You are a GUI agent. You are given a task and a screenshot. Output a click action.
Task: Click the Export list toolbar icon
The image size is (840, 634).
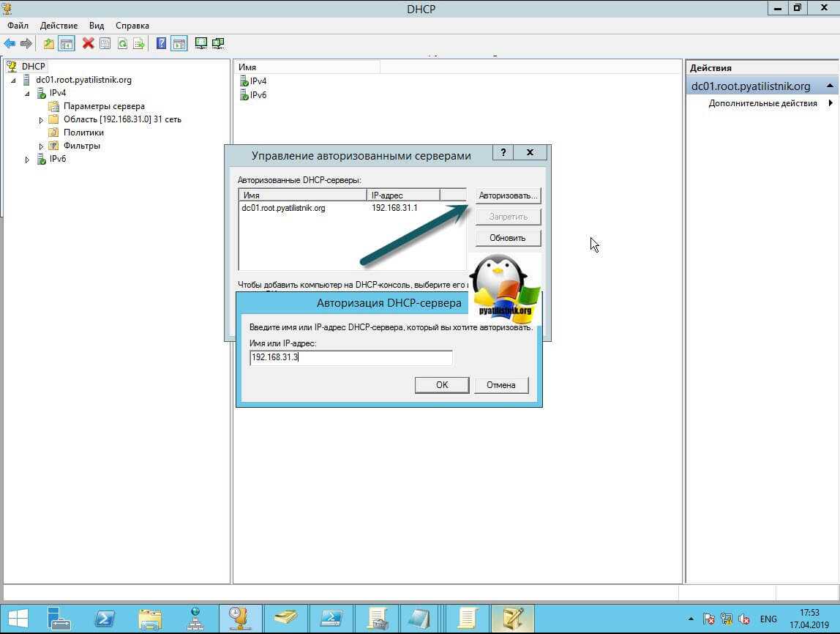click(138, 44)
